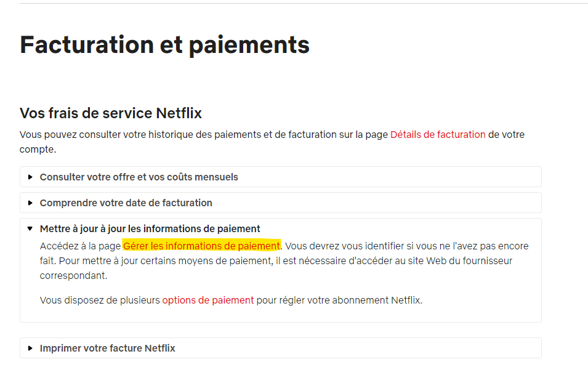Expand arrow beside "Consulter votre offre" section

point(30,177)
